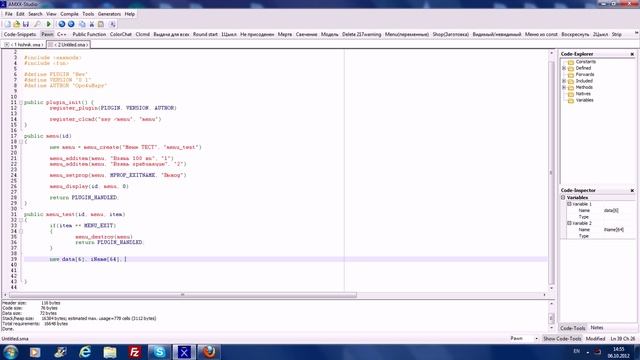Open the Edit menu

tap(20, 14)
